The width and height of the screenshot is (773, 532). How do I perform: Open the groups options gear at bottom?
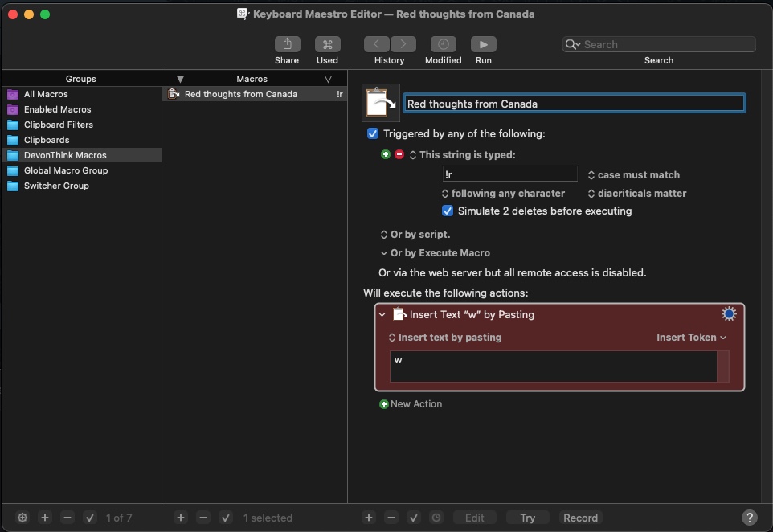(22, 518)
